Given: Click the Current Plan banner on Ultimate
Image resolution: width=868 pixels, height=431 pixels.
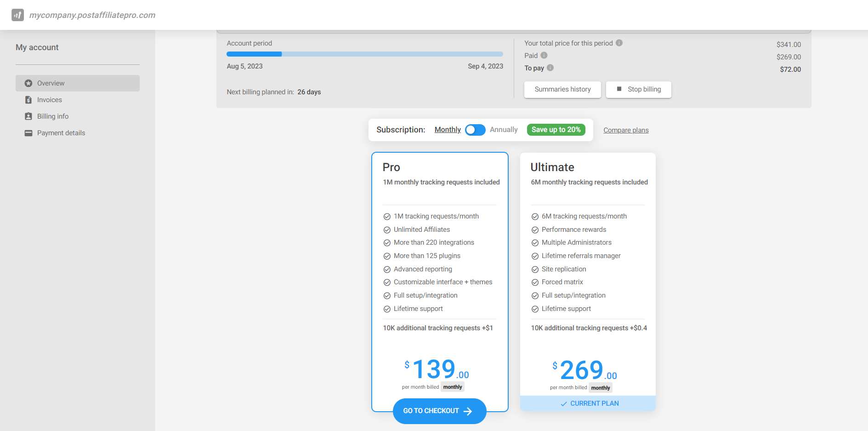Looking at the screenshot, I should [588, 403].
